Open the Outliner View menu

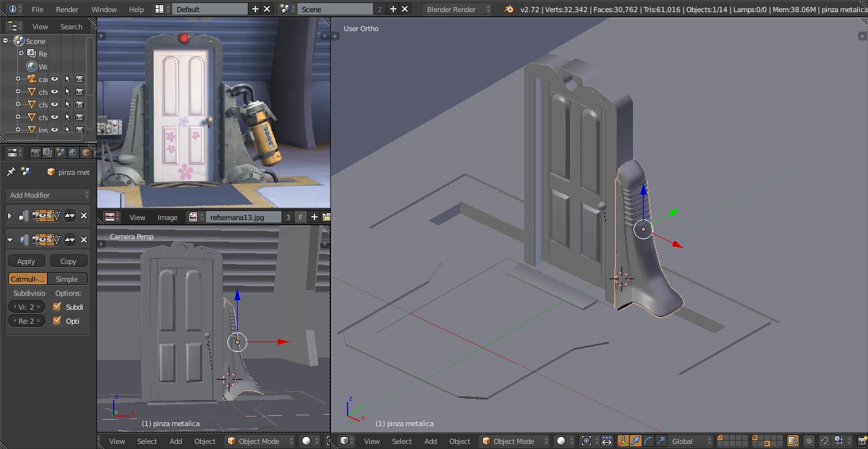[40, 27]
